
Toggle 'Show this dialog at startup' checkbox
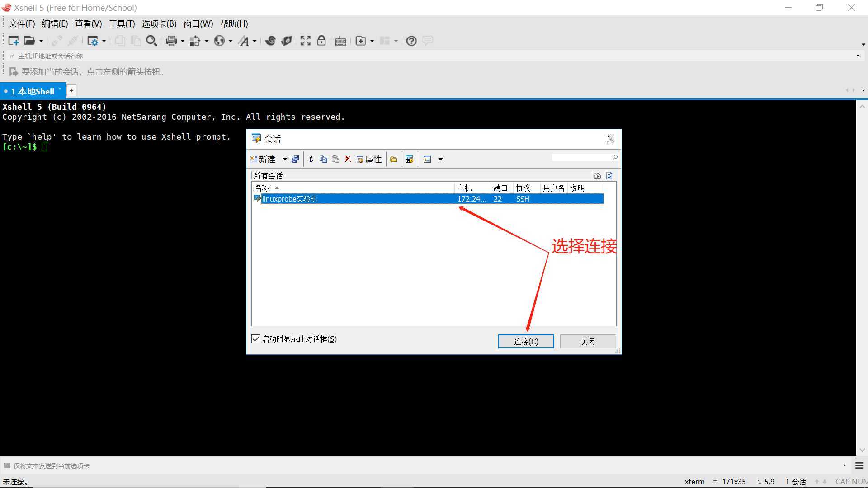pyautogui.click(x=256, y=339)
